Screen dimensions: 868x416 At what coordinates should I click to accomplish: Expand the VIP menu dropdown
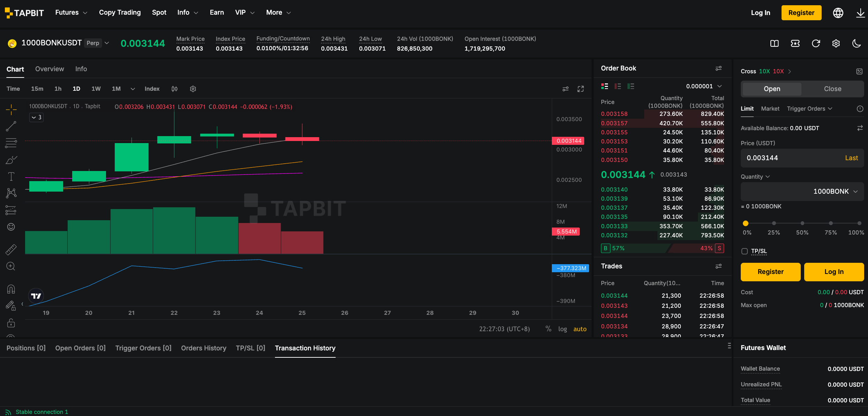click(x=245, y=13)
